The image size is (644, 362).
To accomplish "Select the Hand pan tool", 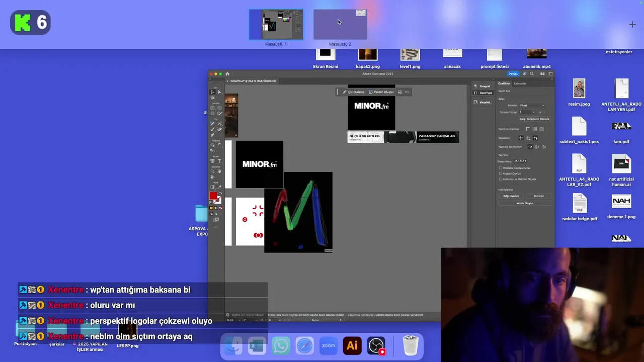I will 219,171.
